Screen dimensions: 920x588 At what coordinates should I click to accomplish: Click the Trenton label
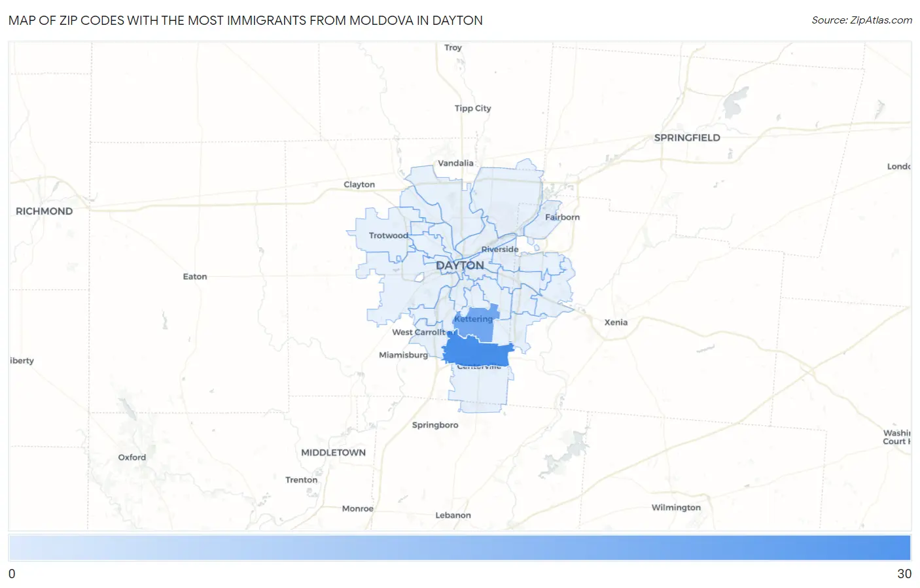302,480
